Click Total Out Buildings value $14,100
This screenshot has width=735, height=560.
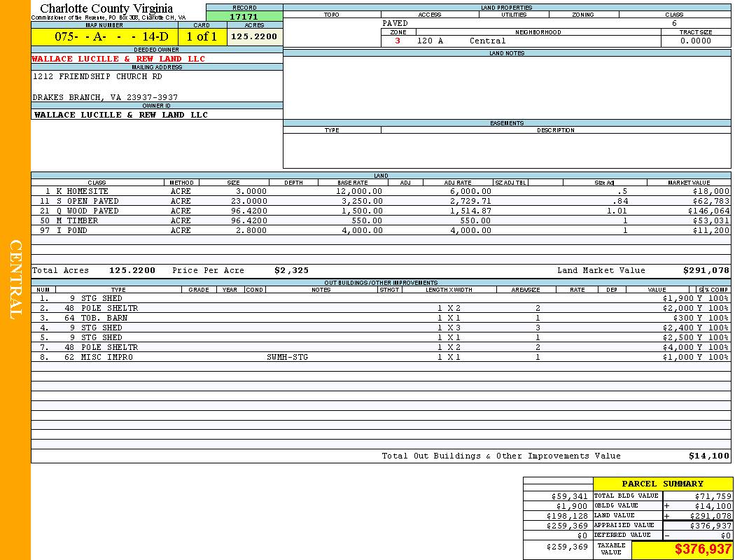tap(708, 456)
